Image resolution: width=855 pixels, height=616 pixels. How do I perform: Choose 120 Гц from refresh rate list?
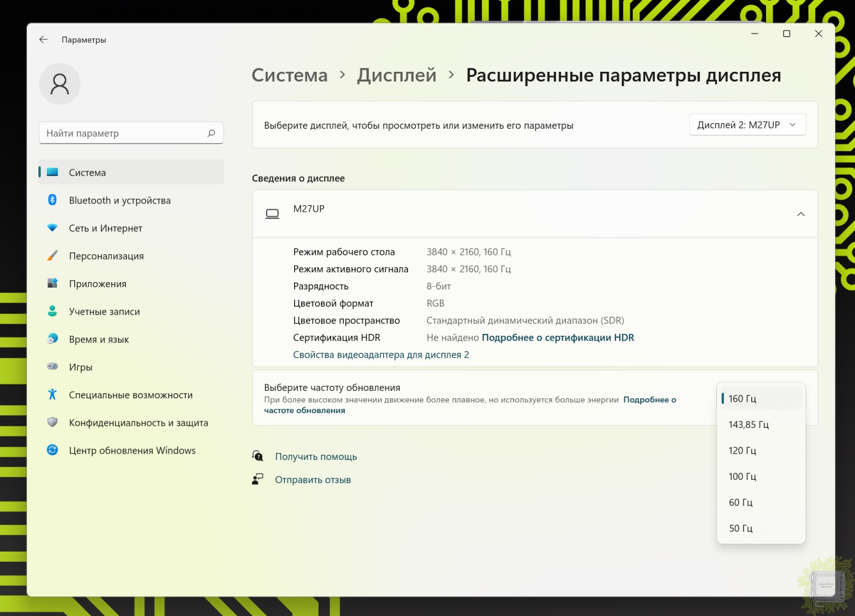pyautogui.click(x=742, y=451)
